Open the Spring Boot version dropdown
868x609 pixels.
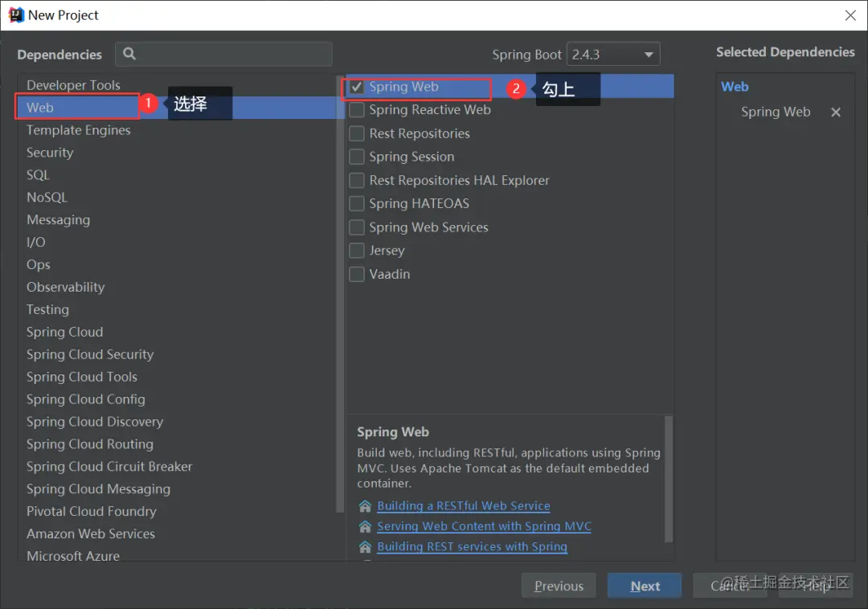(x=613, y=54)
